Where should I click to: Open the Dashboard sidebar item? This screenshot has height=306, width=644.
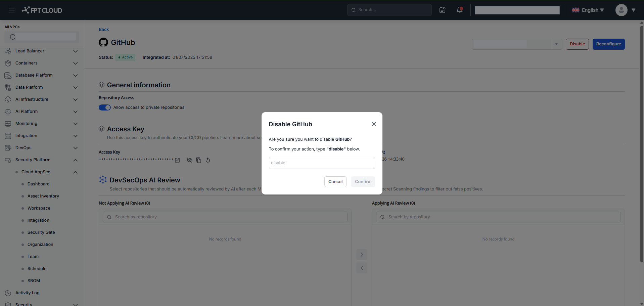tap(39, 184)
